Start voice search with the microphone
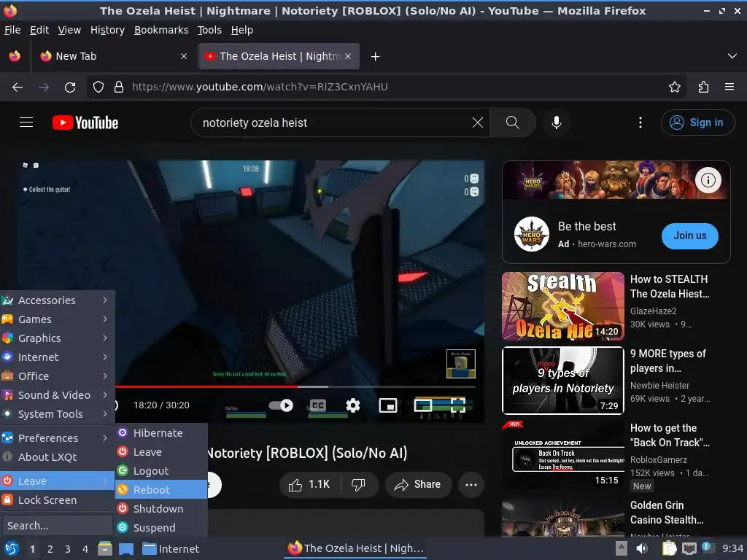 click(x=556, y=122)
